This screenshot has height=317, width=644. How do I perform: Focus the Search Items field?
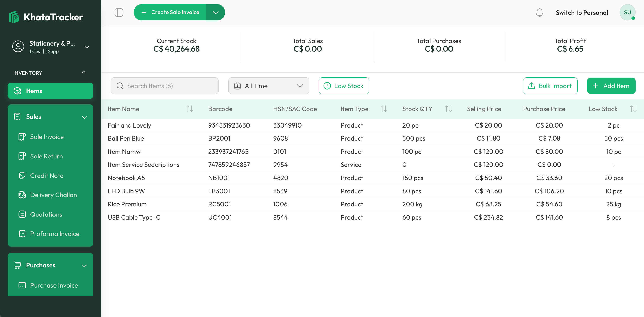tap(165, 86)
